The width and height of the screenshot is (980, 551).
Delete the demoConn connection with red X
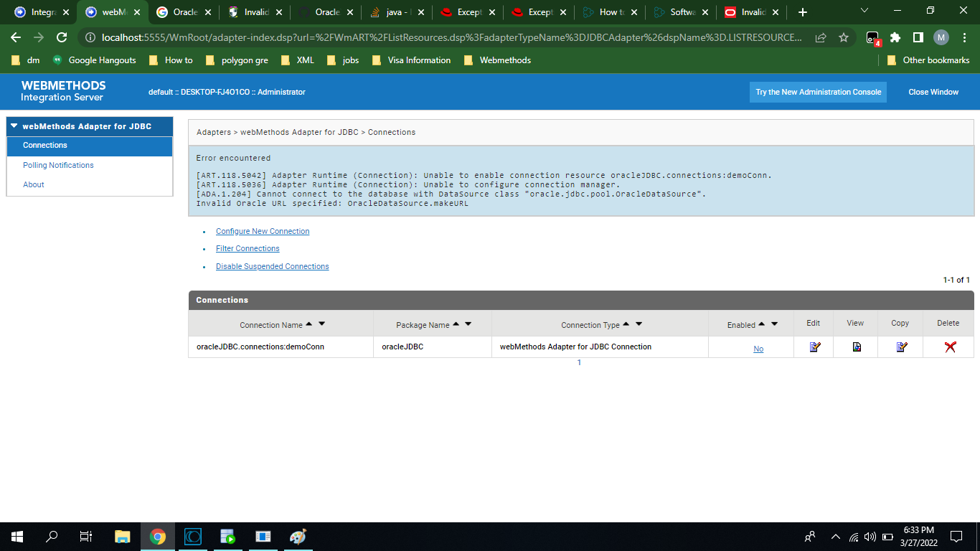(x=950, y=347)
